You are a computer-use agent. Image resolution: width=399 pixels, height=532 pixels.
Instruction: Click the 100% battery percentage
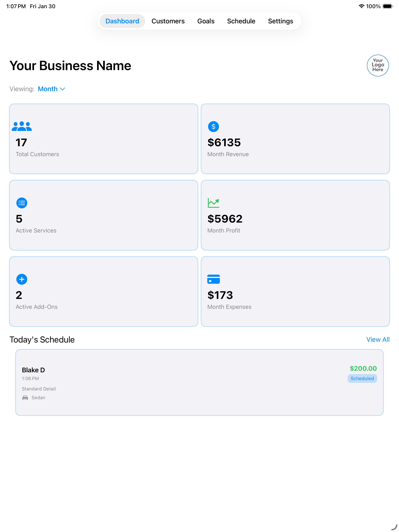point(373,6)
